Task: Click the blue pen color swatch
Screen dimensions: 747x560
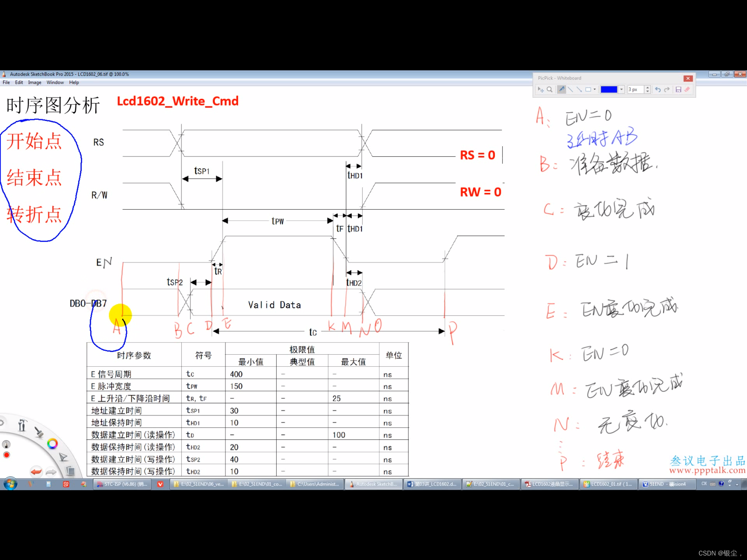Action: click(609, 90)
